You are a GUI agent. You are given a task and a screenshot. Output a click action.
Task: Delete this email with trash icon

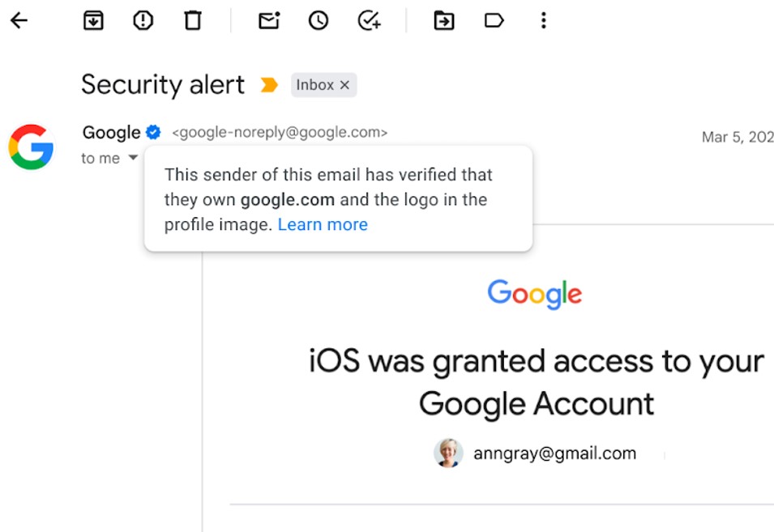coord(193,21)
